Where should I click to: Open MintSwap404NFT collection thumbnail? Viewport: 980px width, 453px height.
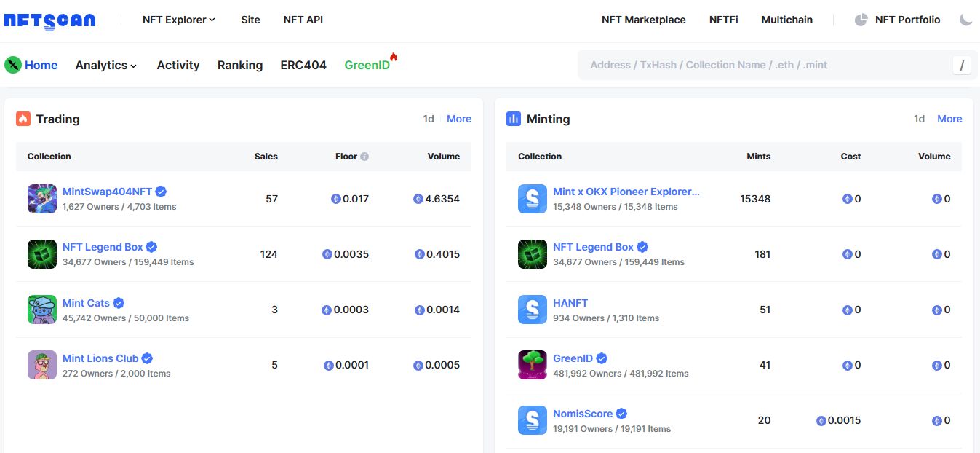coord(42,199)
